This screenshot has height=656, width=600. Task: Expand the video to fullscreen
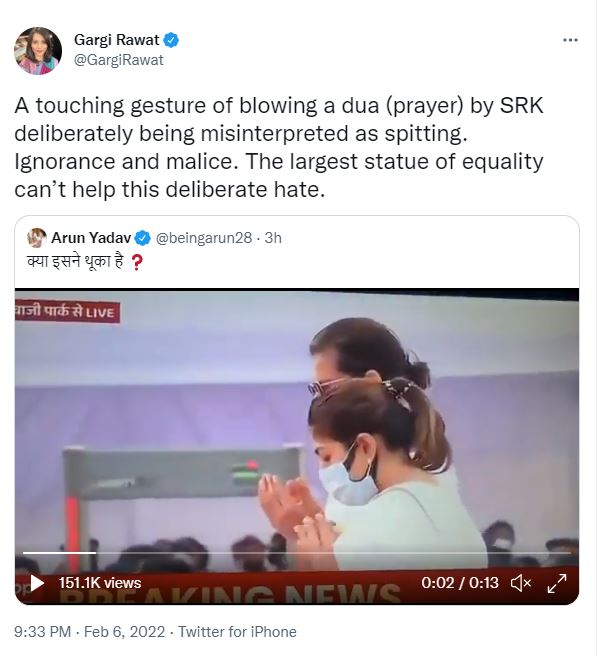(x=557, y=583)
